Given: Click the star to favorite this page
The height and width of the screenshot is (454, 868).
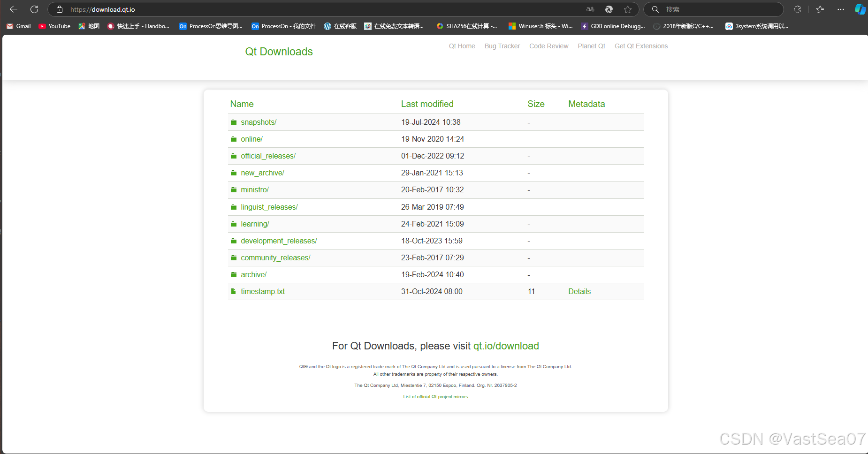Looking at the screenshot, I should tap(628, 9).
